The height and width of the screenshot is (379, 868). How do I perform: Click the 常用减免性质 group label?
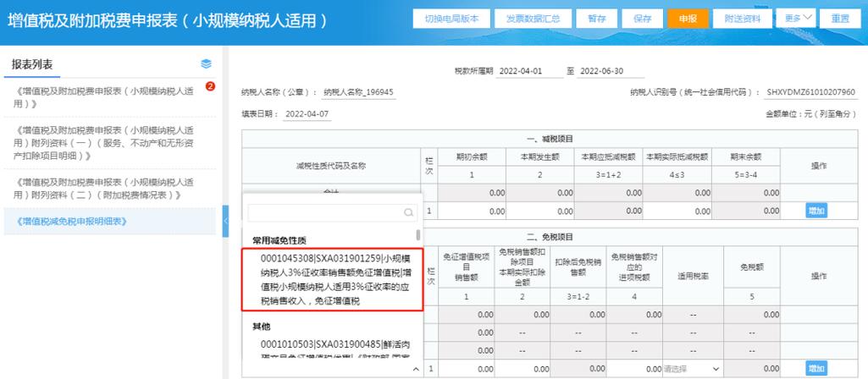(x=279, y=240)
